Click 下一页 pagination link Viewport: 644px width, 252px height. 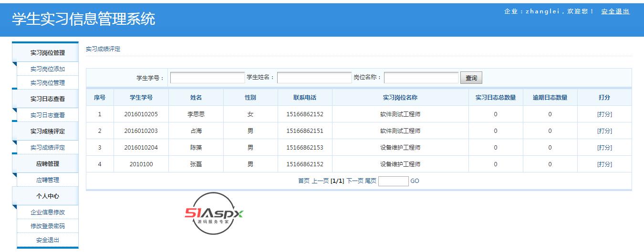[354, 181]
